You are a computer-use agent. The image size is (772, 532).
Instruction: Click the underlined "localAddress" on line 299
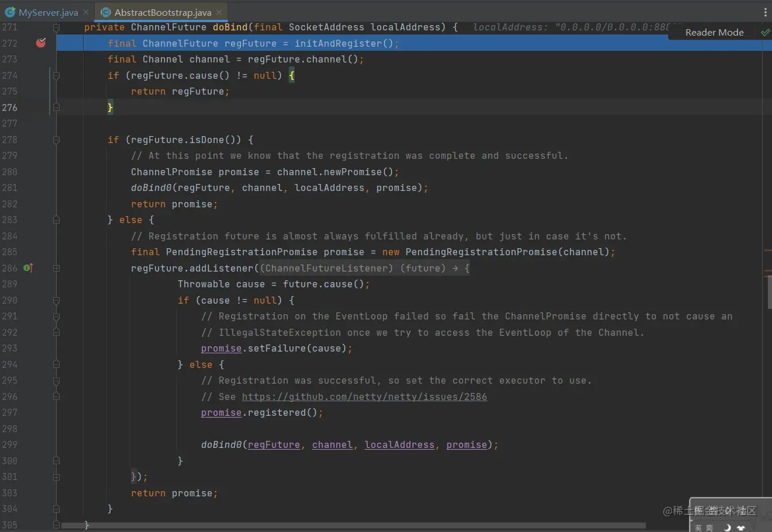click(x=400, y=445)
